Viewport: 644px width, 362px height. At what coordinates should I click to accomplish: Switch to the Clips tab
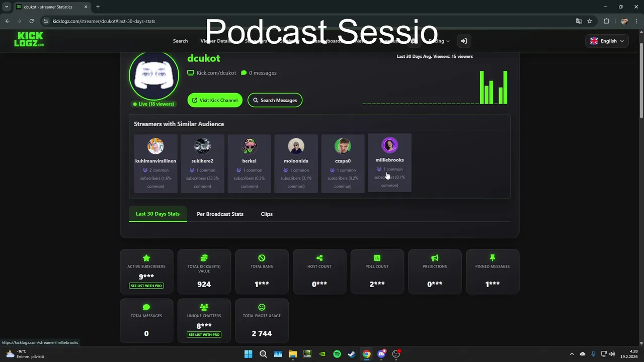(x=267, y=214)
